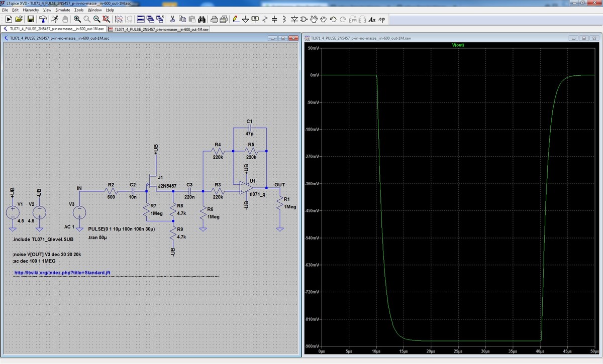This screenshot has width=603, height=364.
Task: Open the Hierarchy menu
Action: [x=31, y=10]
